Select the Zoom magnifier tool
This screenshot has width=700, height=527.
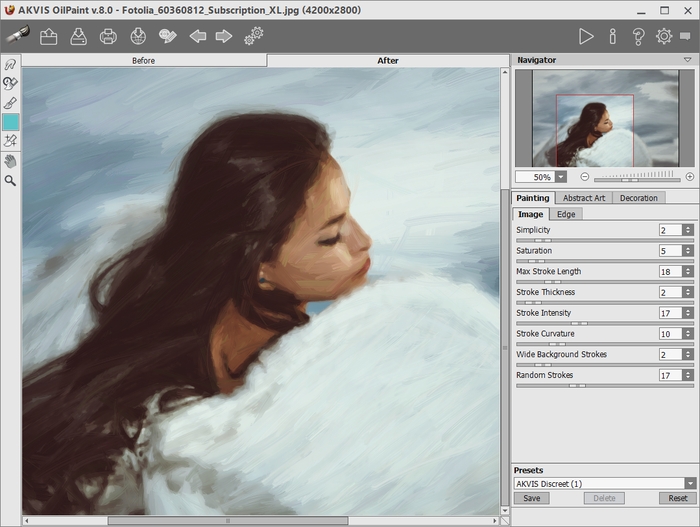10,180
